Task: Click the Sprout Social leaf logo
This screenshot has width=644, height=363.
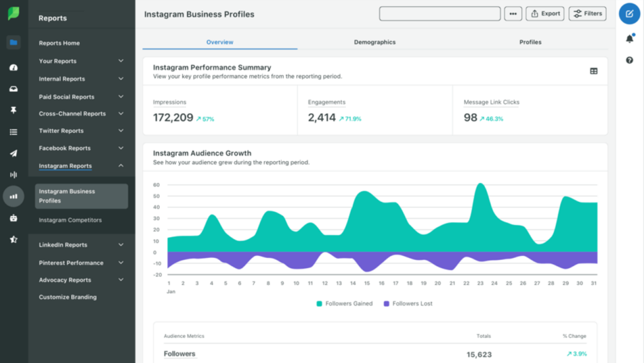Action: point(13,14)
